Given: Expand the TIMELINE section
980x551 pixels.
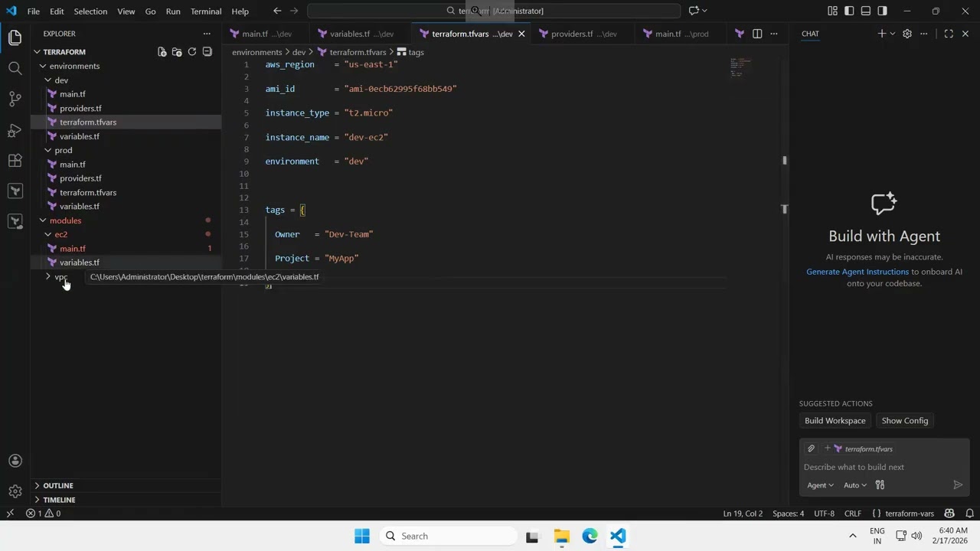Looking at the screenshot, I should [x=126, y=500].
